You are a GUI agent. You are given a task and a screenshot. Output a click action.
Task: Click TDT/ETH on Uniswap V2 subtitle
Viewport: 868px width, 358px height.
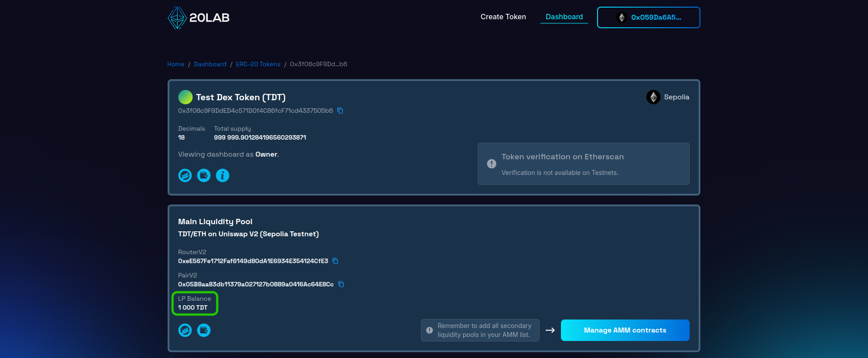248,234
